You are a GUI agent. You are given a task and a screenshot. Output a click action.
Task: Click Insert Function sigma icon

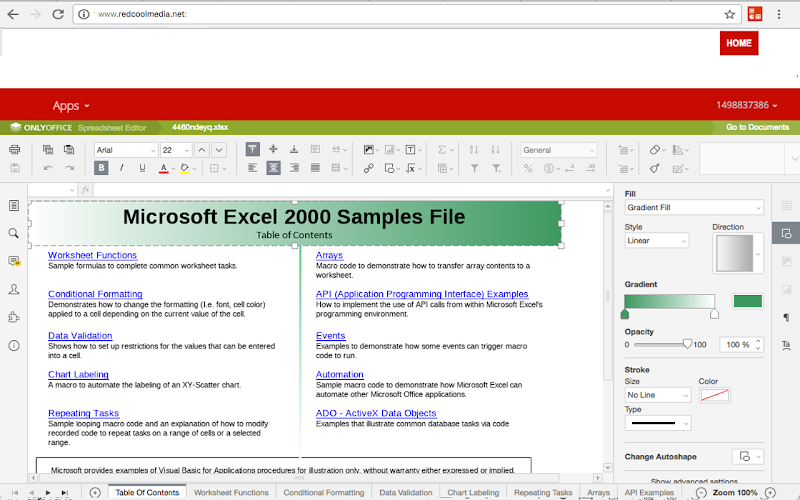(x=442, y=149)
